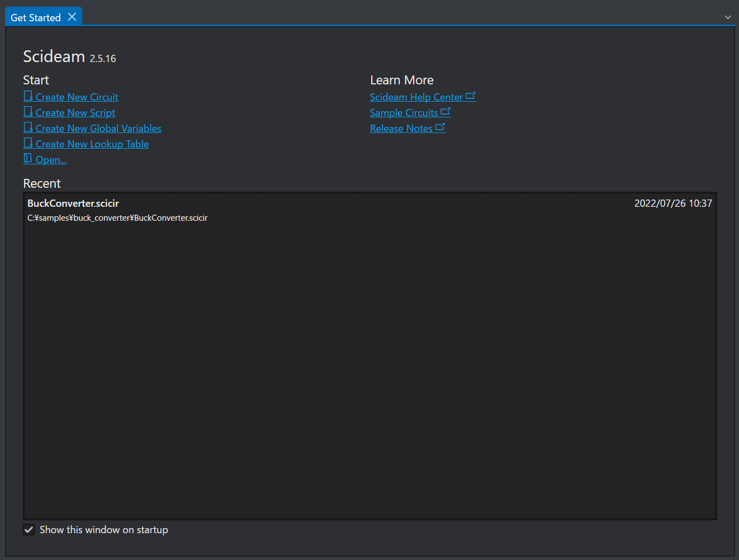This screenshot has width=739, height=560.
Task: Open the tab list dropdown arrow
Action: point(728,17)
